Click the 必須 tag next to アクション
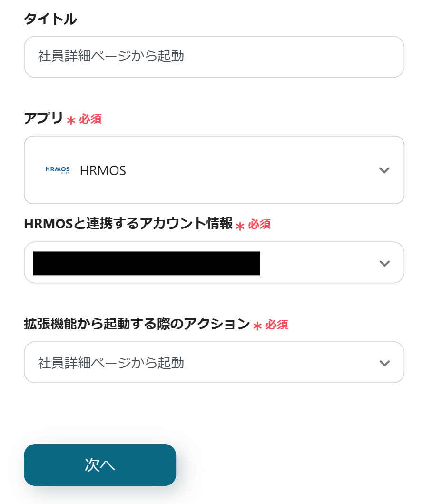Screen dimensions: 432x504 click(277, 325)
